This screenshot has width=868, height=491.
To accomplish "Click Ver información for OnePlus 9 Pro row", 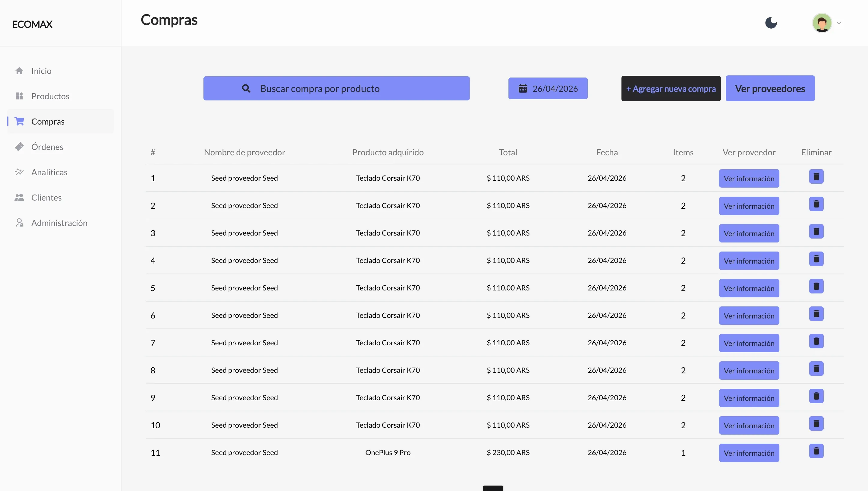I will pyautogui.click(x=749, y=453).
